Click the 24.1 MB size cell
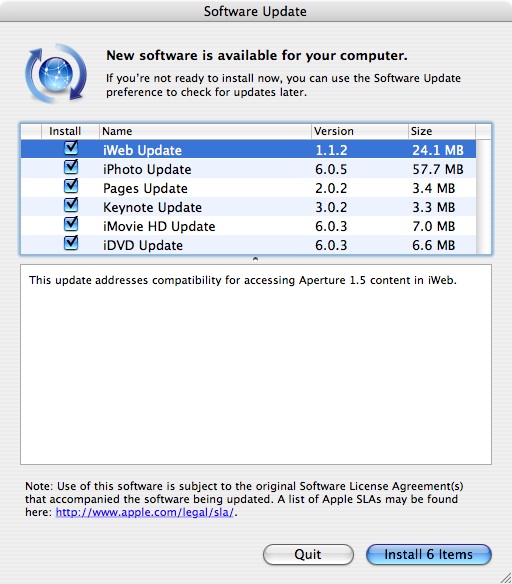Screen dimensions: 512x584 [x=438, y=150]
